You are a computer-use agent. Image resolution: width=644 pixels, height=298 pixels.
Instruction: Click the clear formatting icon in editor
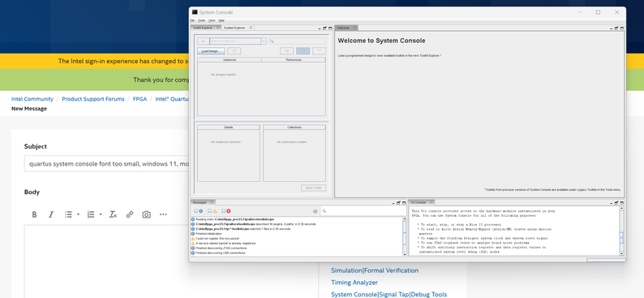(113, 214)
